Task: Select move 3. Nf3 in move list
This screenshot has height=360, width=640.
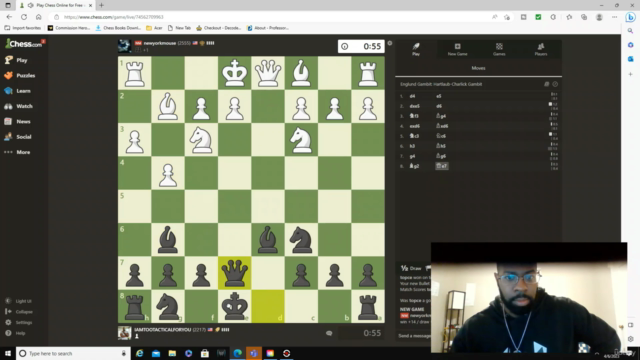Action: pyautogui.click(x=414, y=116)
